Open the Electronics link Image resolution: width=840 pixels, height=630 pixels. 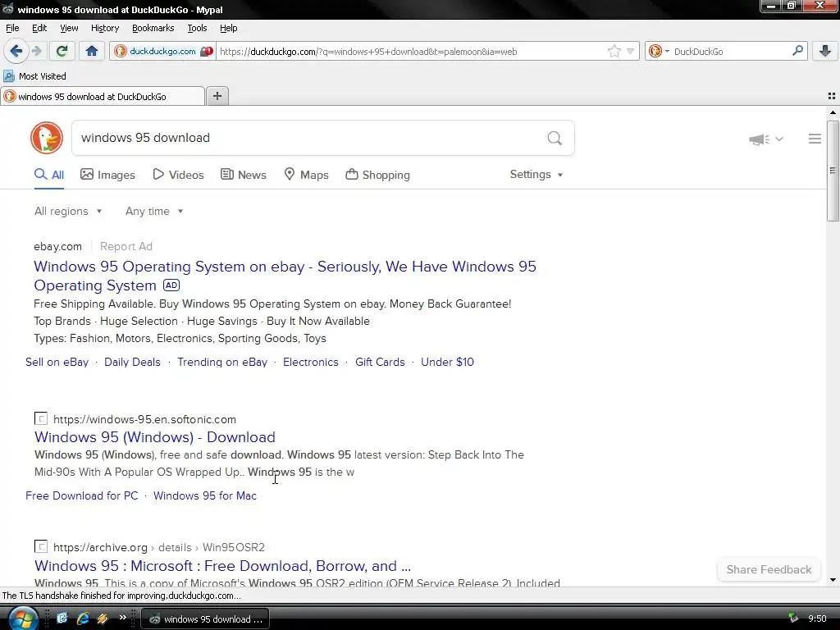311,362
